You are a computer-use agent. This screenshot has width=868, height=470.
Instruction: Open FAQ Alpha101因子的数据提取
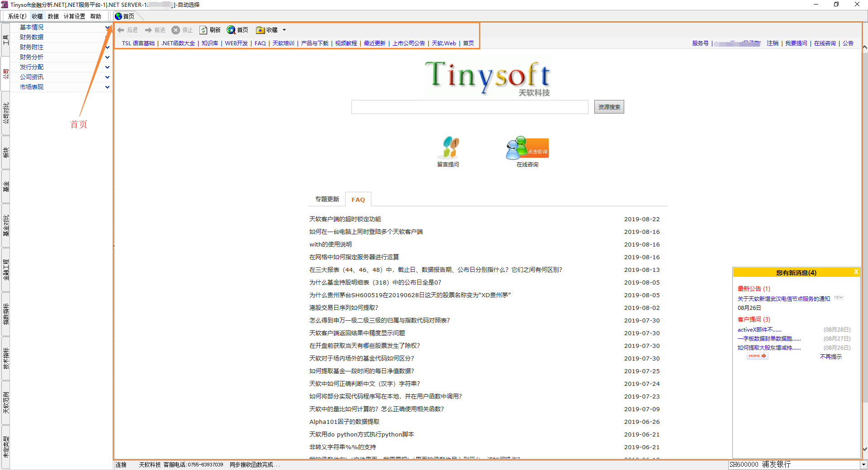(344, 422)
